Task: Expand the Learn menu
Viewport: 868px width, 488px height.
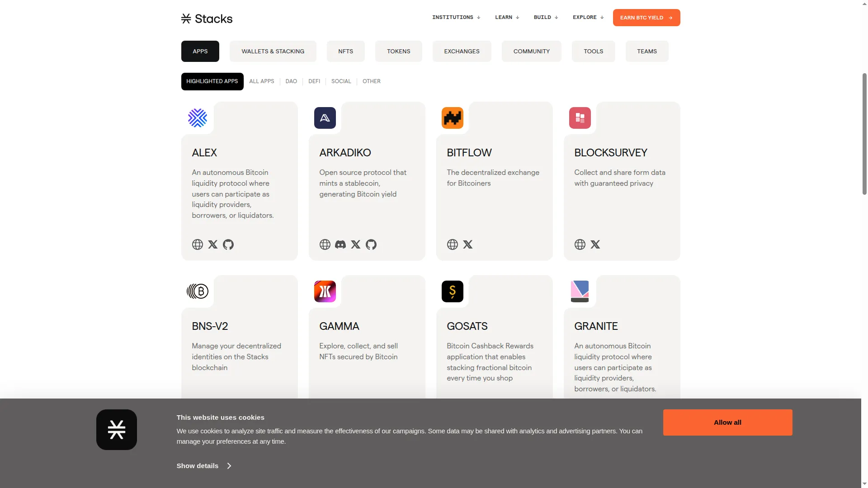Action: [507, 17]
